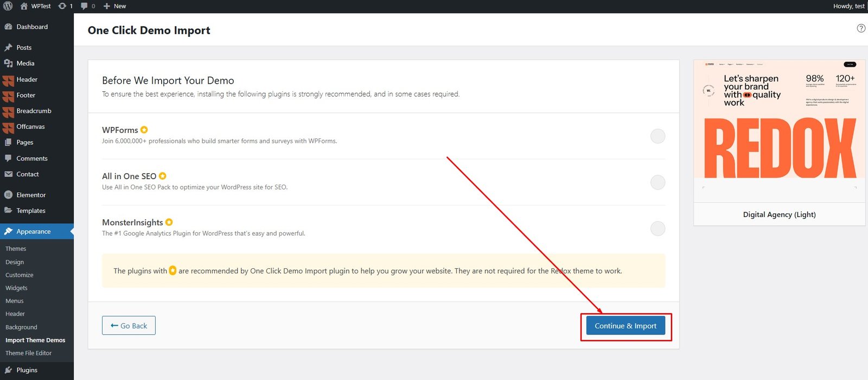Click the Pages icon in sidebar
The width and height of the screenshot is (868, 380).
(x=8, y=142)
